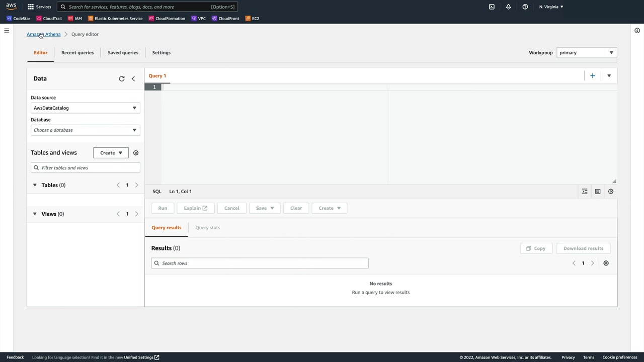Click the Cancel query button
This screenshot has height=362, width=644.
point(232,208)
